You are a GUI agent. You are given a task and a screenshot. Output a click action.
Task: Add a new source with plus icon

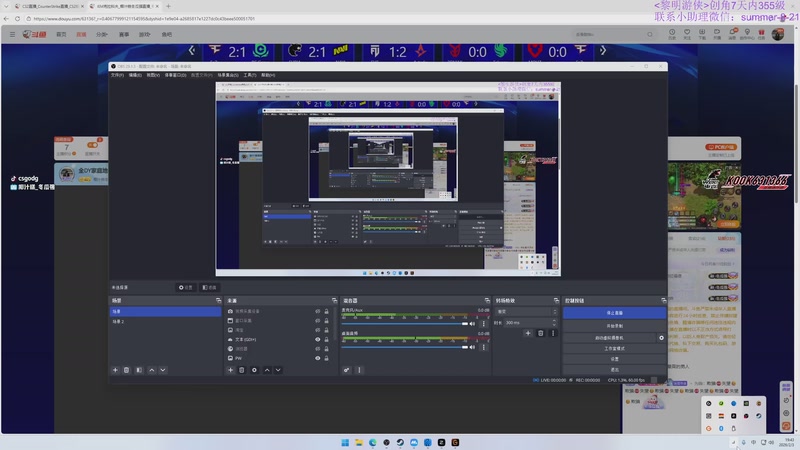tap(230, 370)
